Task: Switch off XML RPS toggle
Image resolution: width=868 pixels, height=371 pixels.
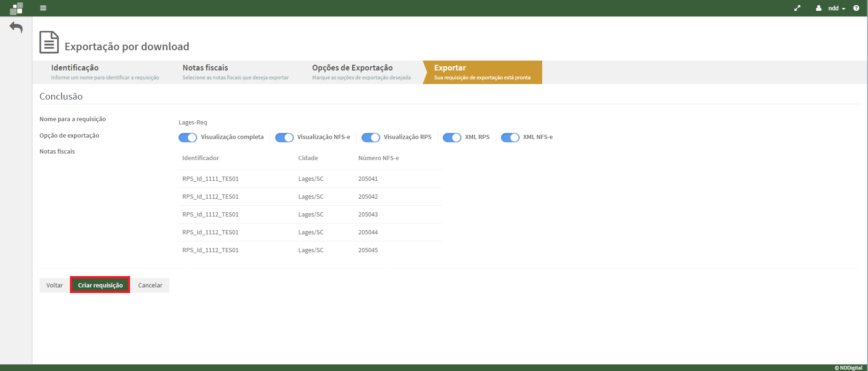Action: coord(452,137)
